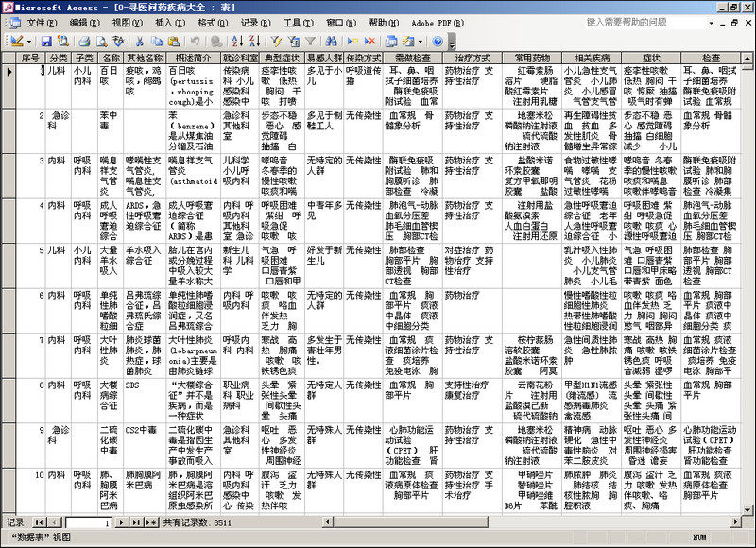The height and width of the screenshot is (548, 756).
Task: Select the 常用药物 column header
Action: pyautogui.click(x=532, y=58)
